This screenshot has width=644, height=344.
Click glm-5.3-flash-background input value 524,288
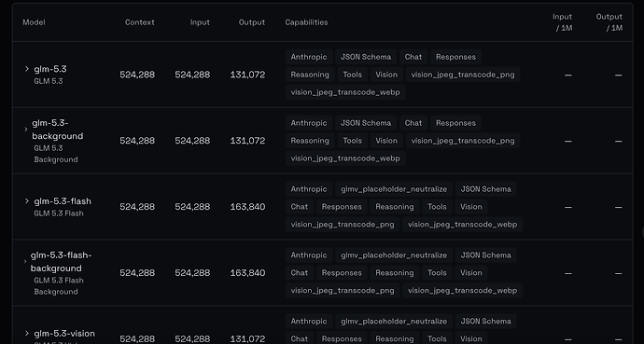(192, 272)
